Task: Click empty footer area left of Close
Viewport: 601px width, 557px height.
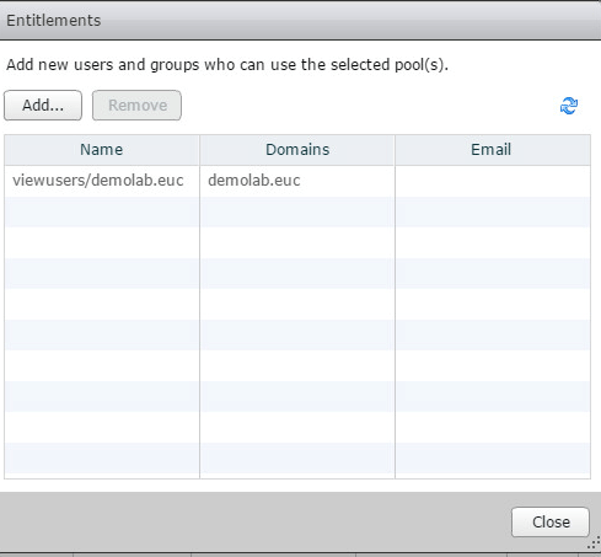Action: point(250,522)
